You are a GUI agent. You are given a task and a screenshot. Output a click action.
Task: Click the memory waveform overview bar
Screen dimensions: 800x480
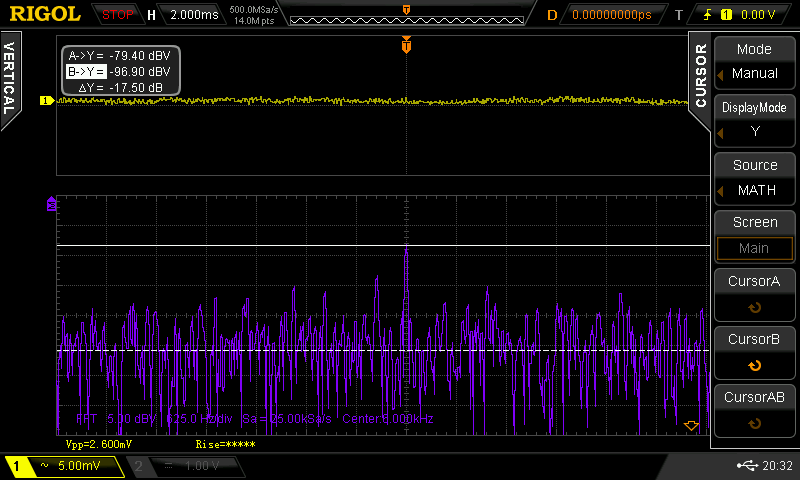coord(407,20)
